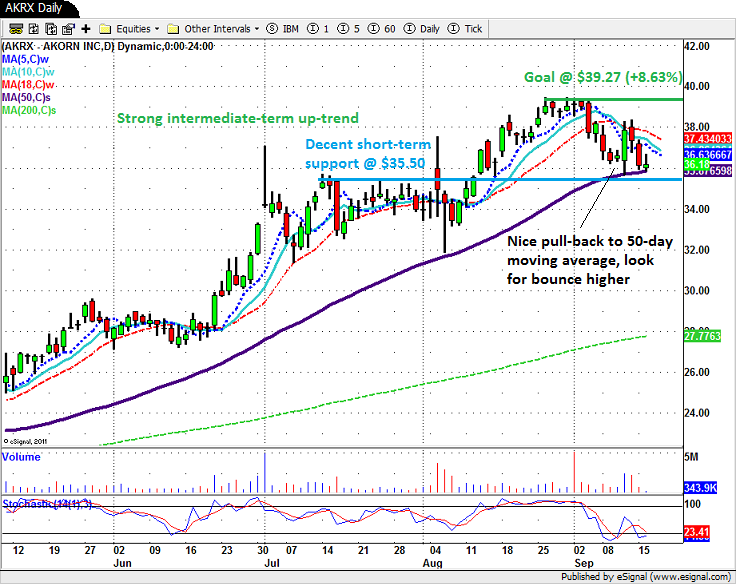Switch to the 1-minute interval
736x584 pixels.
(318, 29)
